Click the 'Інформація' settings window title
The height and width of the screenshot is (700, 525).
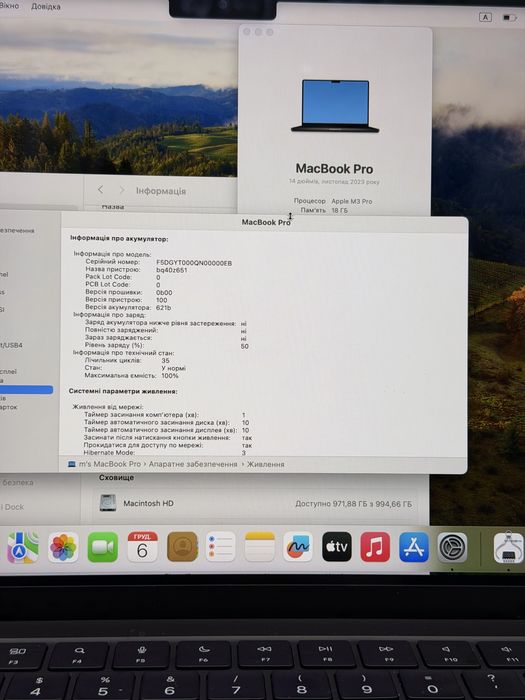pos(161,191)
